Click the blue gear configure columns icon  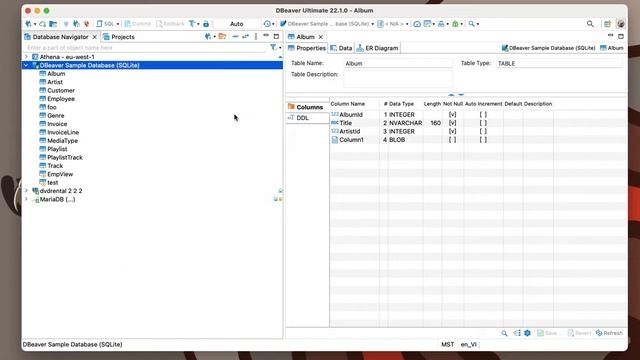(527, 333)
